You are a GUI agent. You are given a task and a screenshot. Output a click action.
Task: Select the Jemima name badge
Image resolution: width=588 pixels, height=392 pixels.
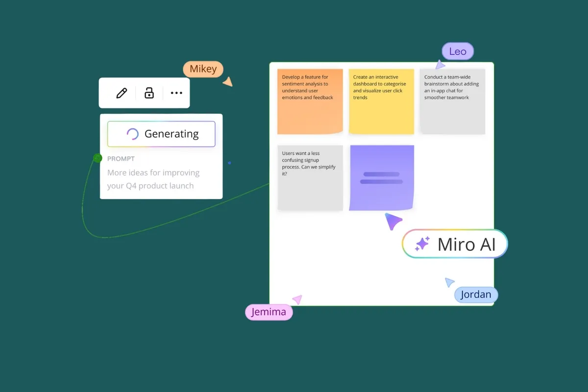(x=269, y=312)
